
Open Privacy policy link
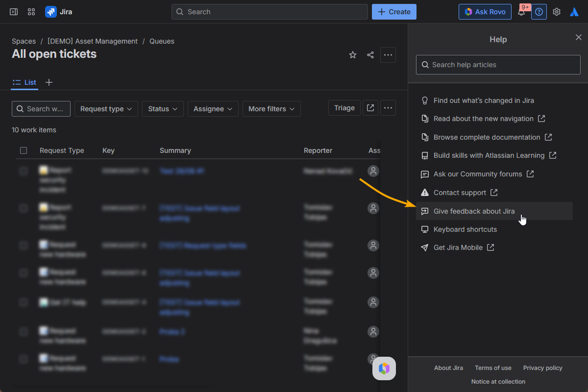(543, 368)
